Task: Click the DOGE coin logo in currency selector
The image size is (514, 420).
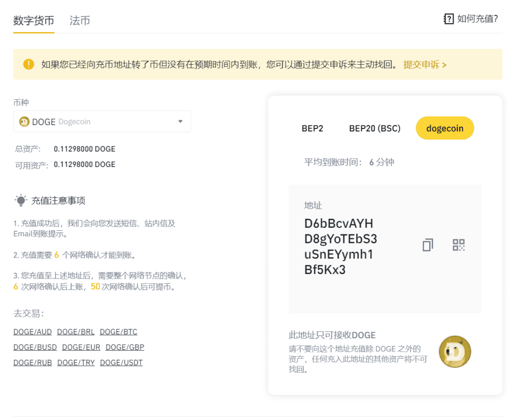Action: tap(24, 121)
